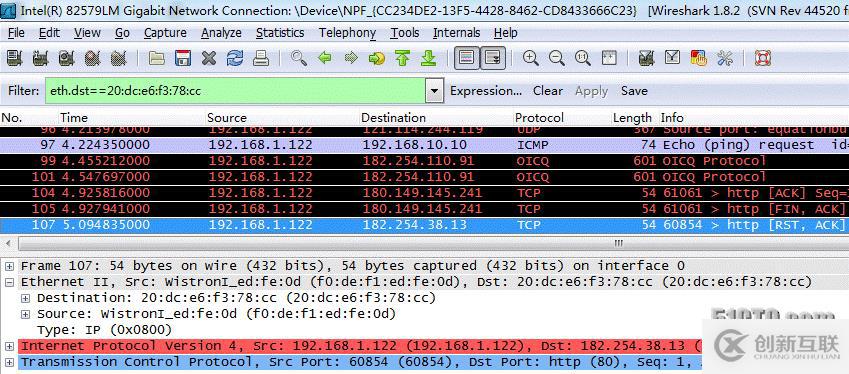This screenshot has width=849, height=374.
Task: Expand Destination 20:dc:e6:f3:78:cc node
Action: (26, 298)
